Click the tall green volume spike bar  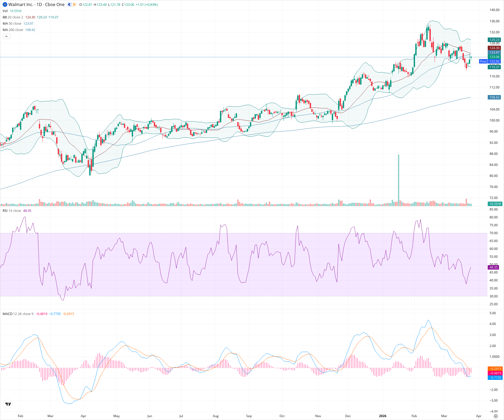pyautogui.click(x=399, y=178)
